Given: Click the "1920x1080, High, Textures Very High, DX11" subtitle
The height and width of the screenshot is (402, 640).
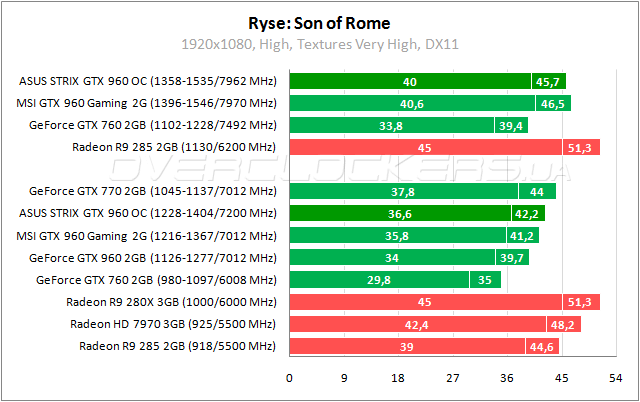Looking at the screenshot, I should pyautogui.click(x=320, y=44).
